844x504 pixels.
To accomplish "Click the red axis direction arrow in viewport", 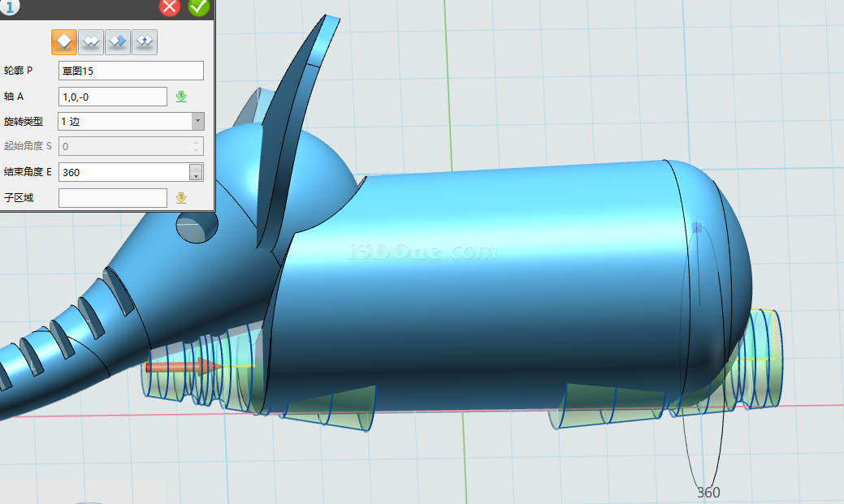I will (183, 367).
